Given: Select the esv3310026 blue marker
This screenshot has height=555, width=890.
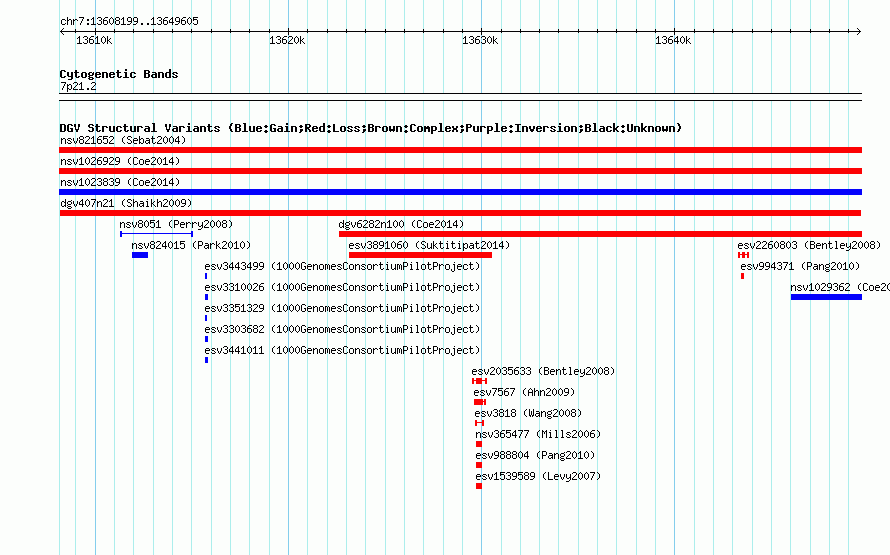Looking at the screenshot, I should (207, 297).
